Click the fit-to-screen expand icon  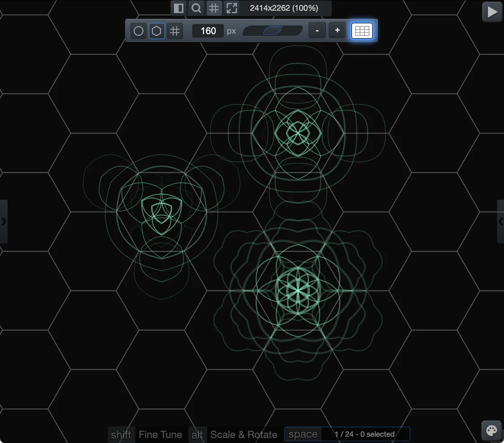click(x=231, y=8)
